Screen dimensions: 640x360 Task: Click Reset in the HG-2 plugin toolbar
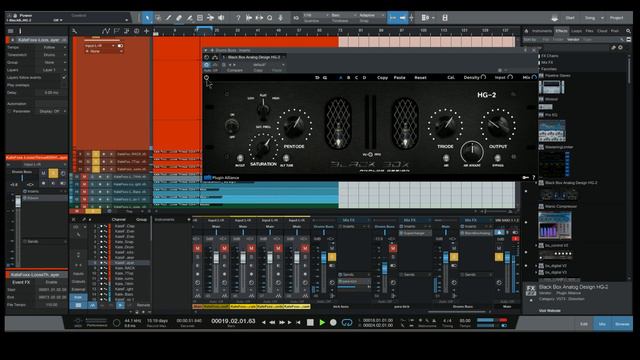click(x=420, y=78)
